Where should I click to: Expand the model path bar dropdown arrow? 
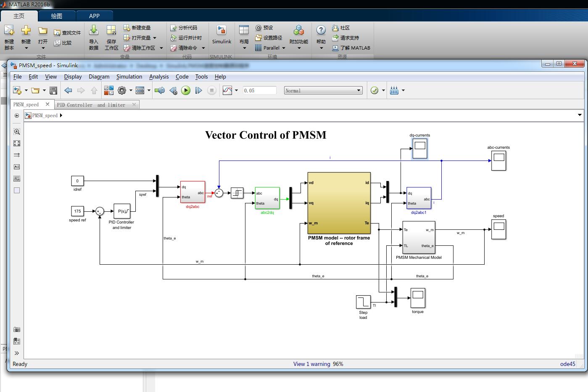coord(580,115)
